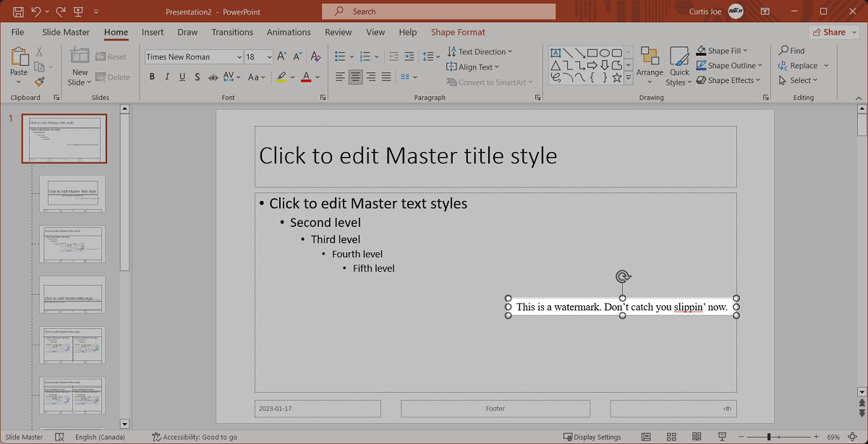Viewport: 868px width, 444px height.
Task: Switch to the Transitions tab
Action: [232, 32]
